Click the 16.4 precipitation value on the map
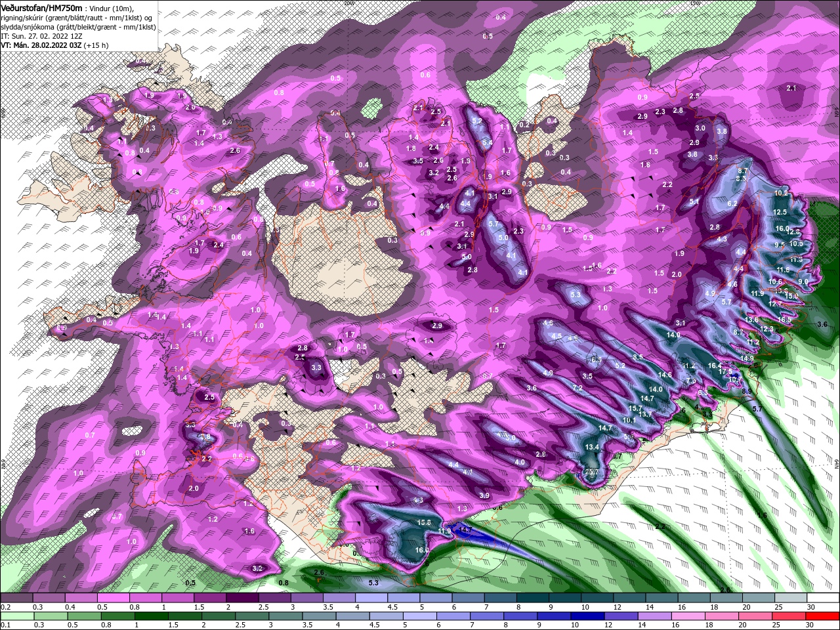Viewport: 840px width, 630px height. (x=715, y=366)
